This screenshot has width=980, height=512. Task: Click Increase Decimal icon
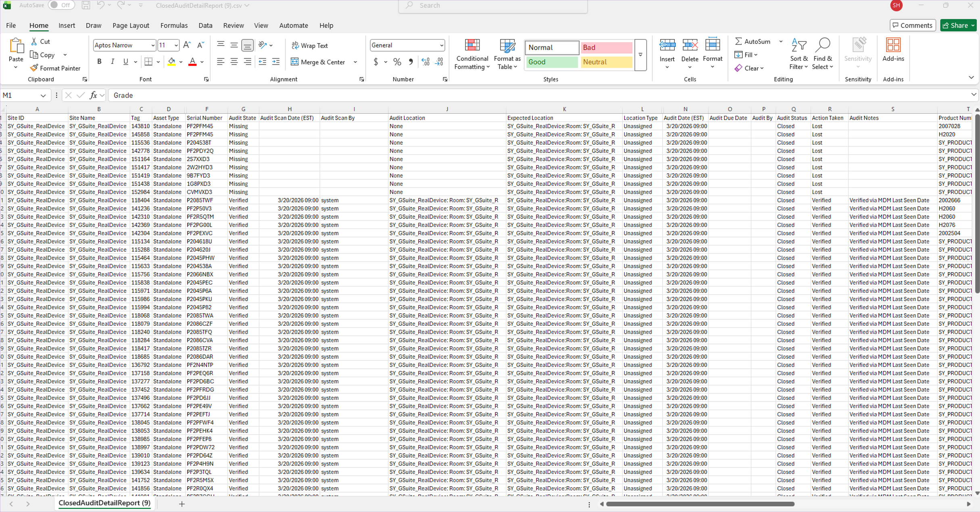tap(425, 62)
